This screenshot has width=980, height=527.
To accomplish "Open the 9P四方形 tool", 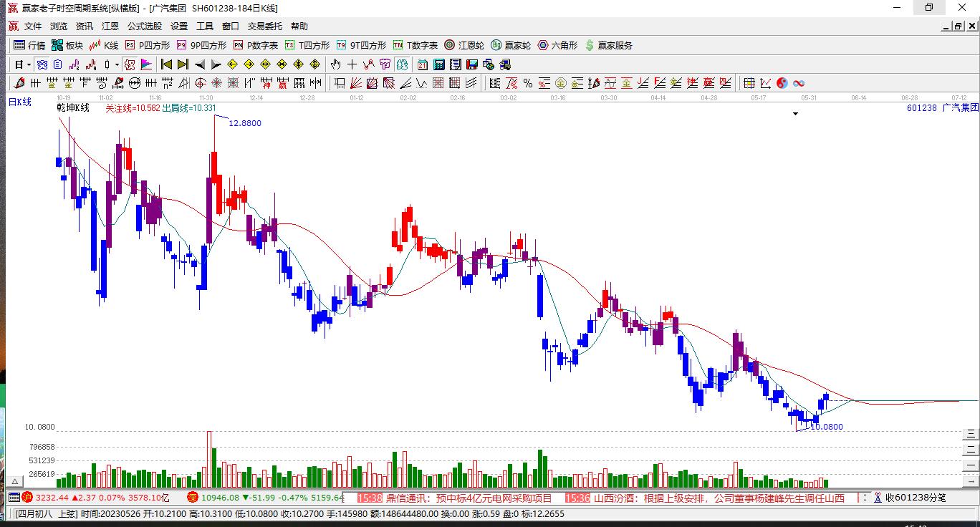I will tap(201, 45).
